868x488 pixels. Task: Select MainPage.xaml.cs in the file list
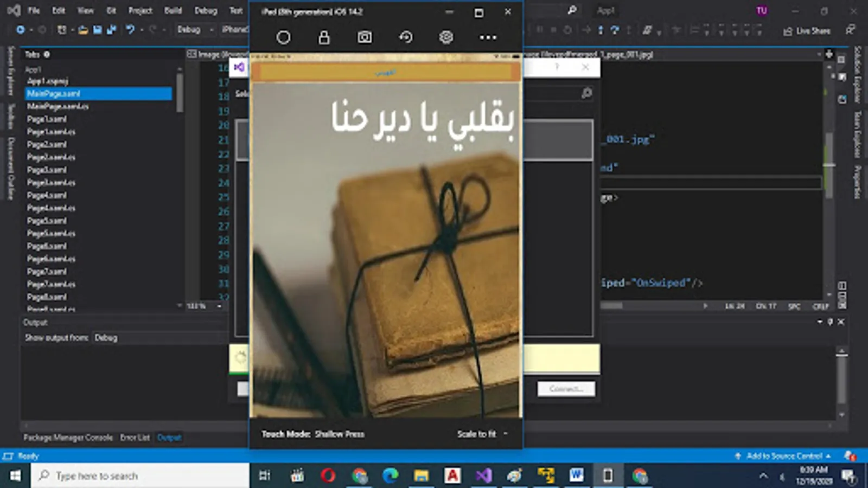58,106
